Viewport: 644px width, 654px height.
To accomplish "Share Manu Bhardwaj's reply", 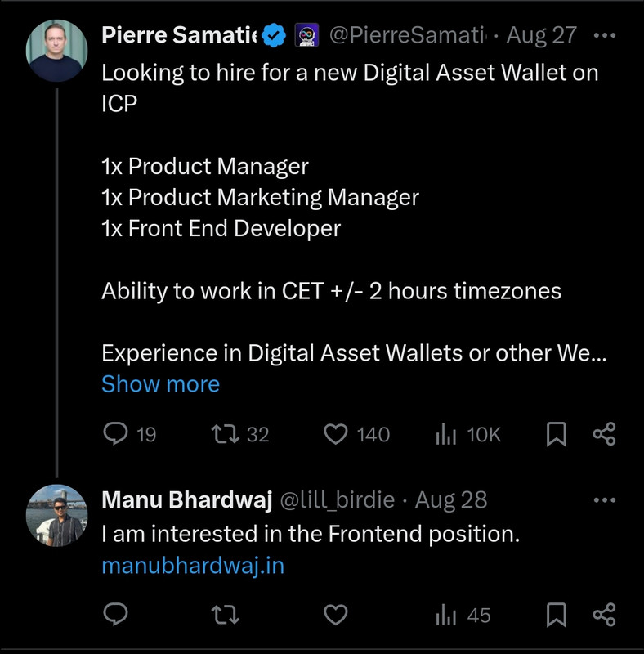I will tap(604, 614).
